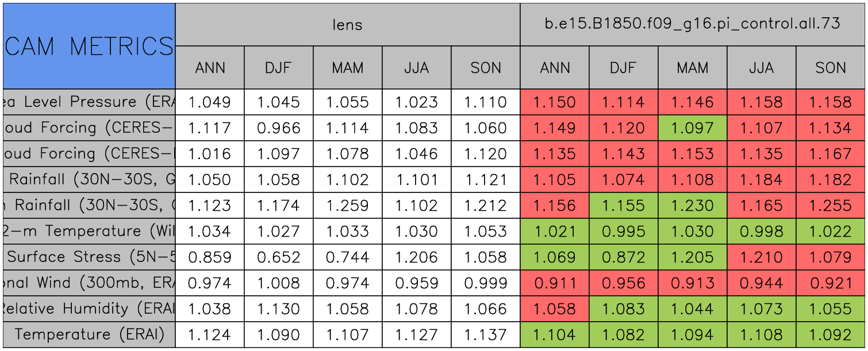Click the red cell with value 1.255
This screenshot has width=868, height=351.
tap(830, 206)
